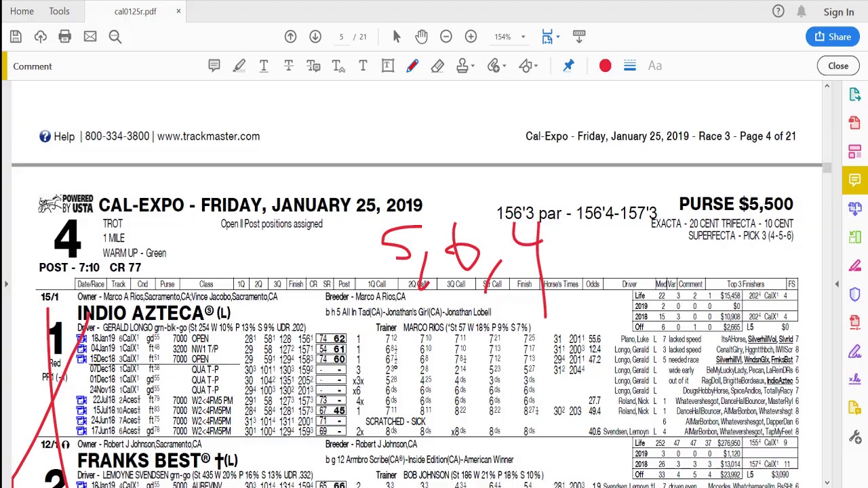Zoom out with the minus button
Image resolution: width=868 pixels, height=488 pixels.
(446, 37)
